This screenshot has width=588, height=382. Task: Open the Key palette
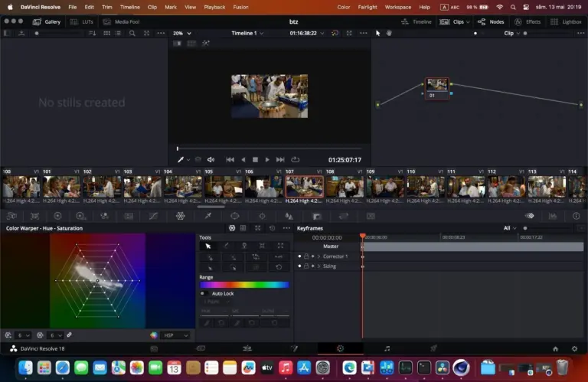[316, 216]
